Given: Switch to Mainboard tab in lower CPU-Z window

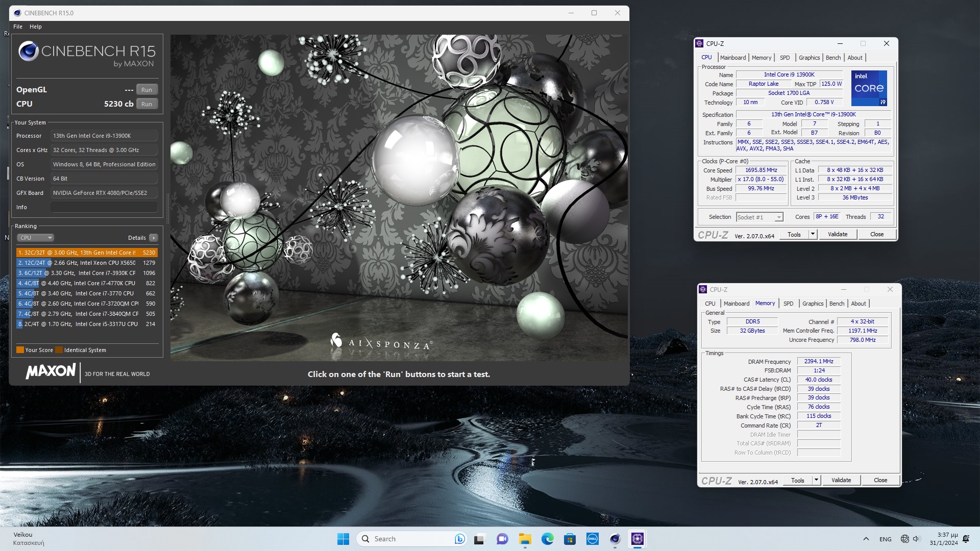Looking at the screenshot, I should [737, 304].
